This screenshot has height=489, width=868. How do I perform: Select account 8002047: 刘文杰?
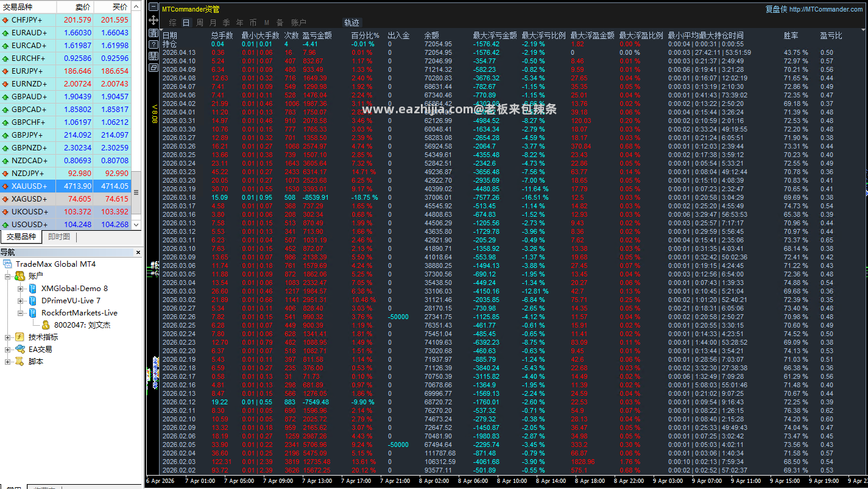pyautogui.click(x=82, y=325)
